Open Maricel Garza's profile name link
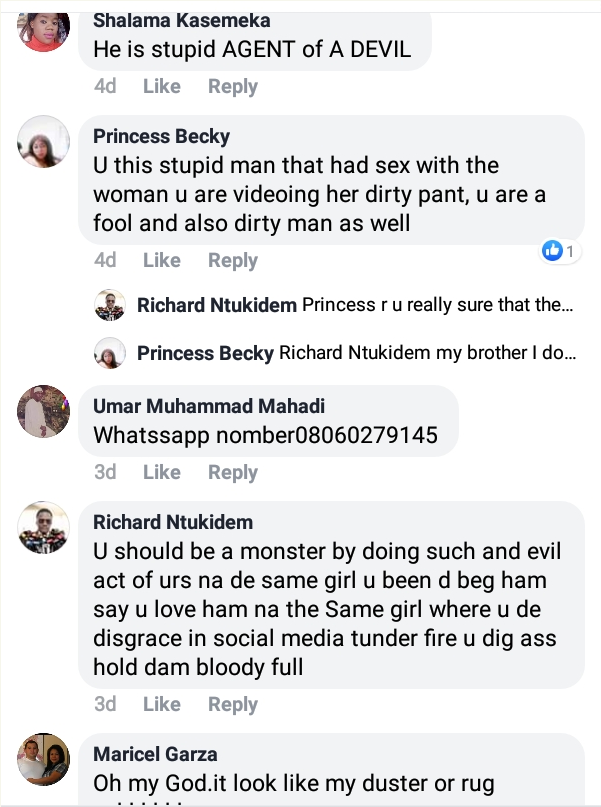Image resolution: width=601 pixels, height=807 pixels. 155,753
